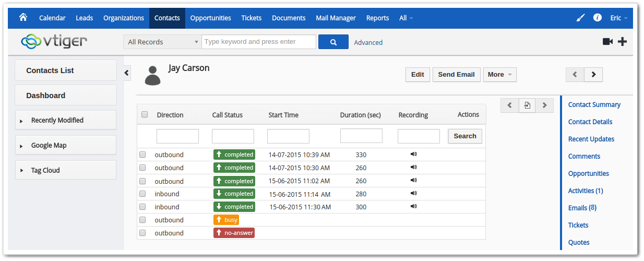Click the info icon beside Eric
The width and height of the screenshot is (644, 261).
click(598, 18)
